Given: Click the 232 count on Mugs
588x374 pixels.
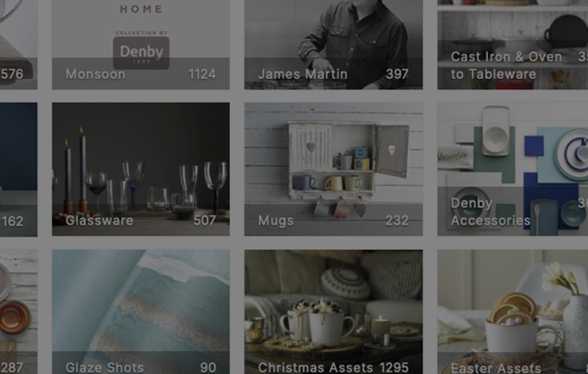Looking at the screenshot, I should [397, 220].
